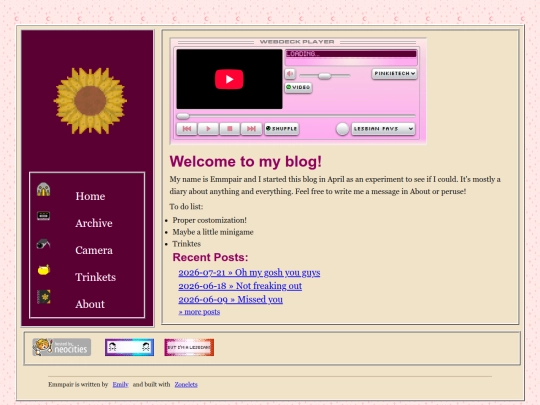Viewport: 540px width, 405px height.
Task: Go to the Home page
Action: (x=90, y=196)
